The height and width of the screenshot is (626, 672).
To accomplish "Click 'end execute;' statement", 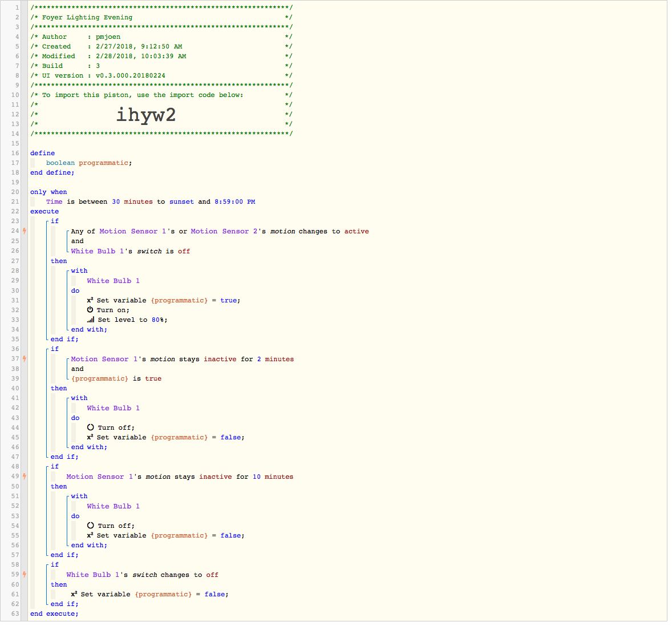I will click(x=54, y=613).
